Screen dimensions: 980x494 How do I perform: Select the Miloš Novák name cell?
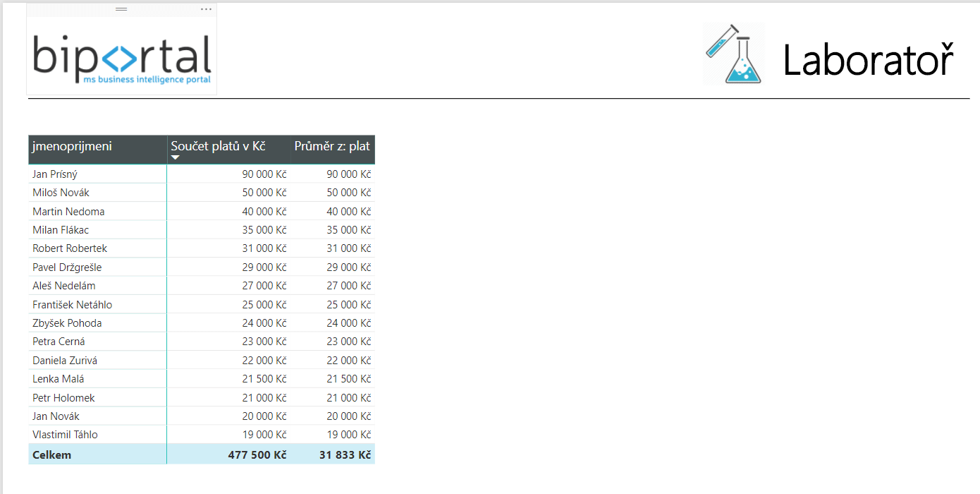(x=61, y=193)
